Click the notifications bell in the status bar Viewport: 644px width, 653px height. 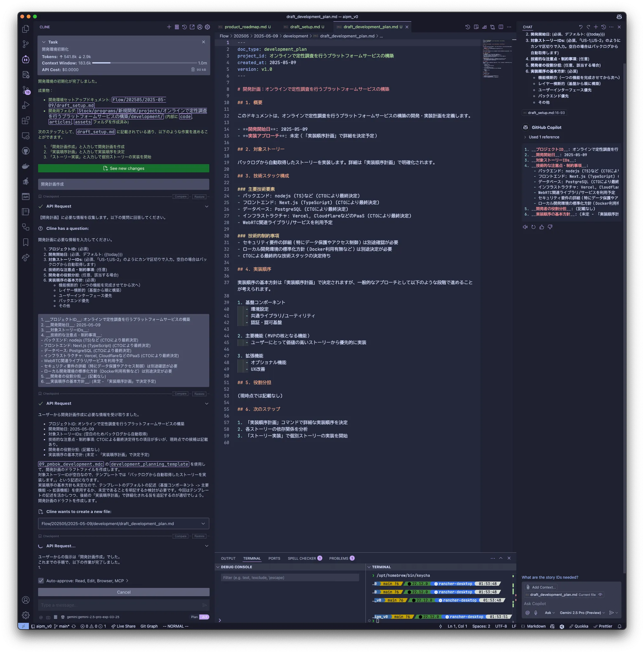(x=619, y=626)
